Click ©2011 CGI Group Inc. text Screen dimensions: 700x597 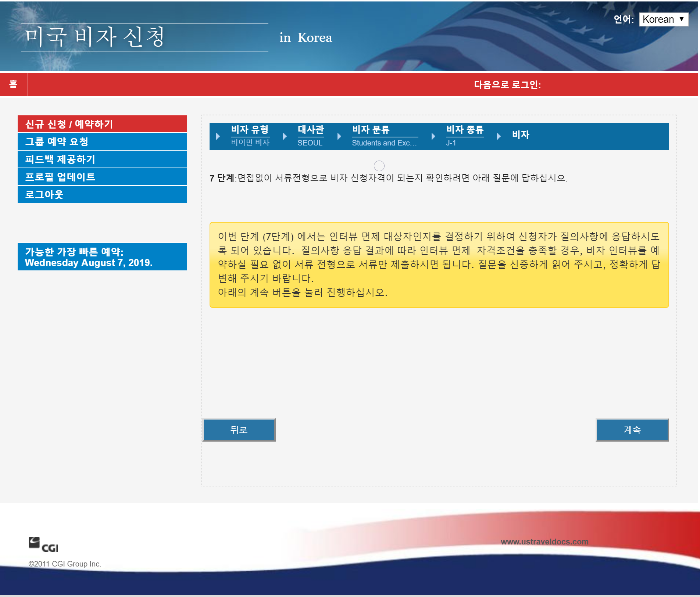click(x=65, y=564)
